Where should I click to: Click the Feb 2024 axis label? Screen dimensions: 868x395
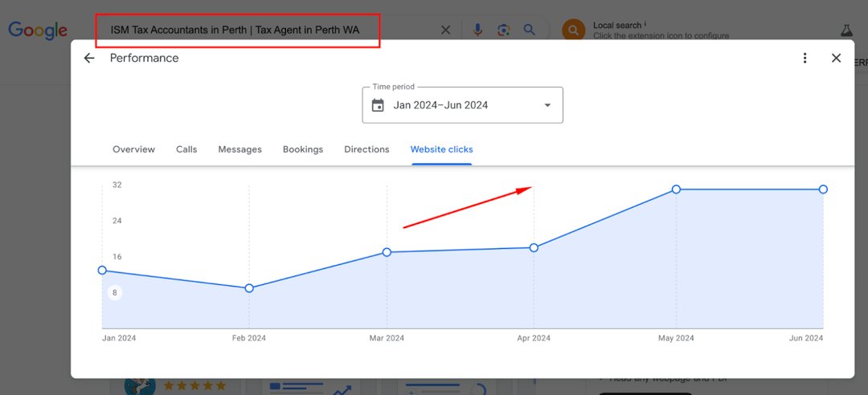click(249, 338)
